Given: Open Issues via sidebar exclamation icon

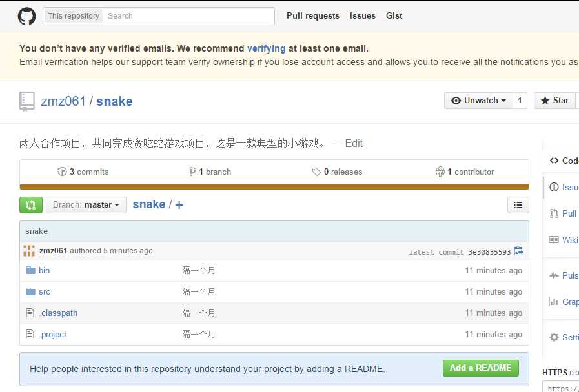Looking at the screenshot, I should 554,187.
